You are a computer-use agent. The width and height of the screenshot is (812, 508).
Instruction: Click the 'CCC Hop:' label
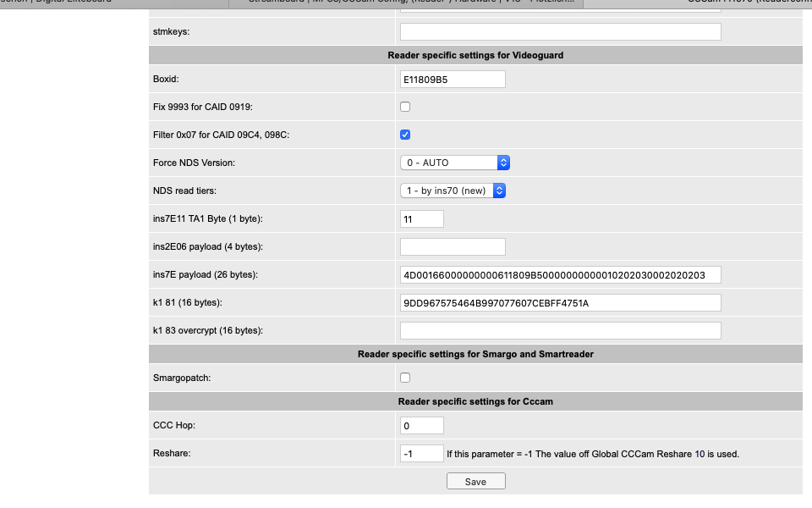point(174,426)
